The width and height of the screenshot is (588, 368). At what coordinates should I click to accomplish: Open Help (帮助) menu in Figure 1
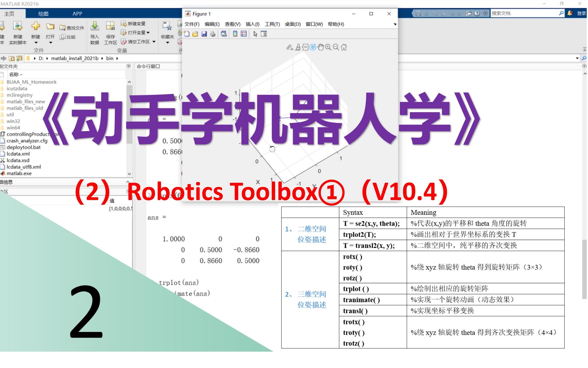(x=336, y=24)
